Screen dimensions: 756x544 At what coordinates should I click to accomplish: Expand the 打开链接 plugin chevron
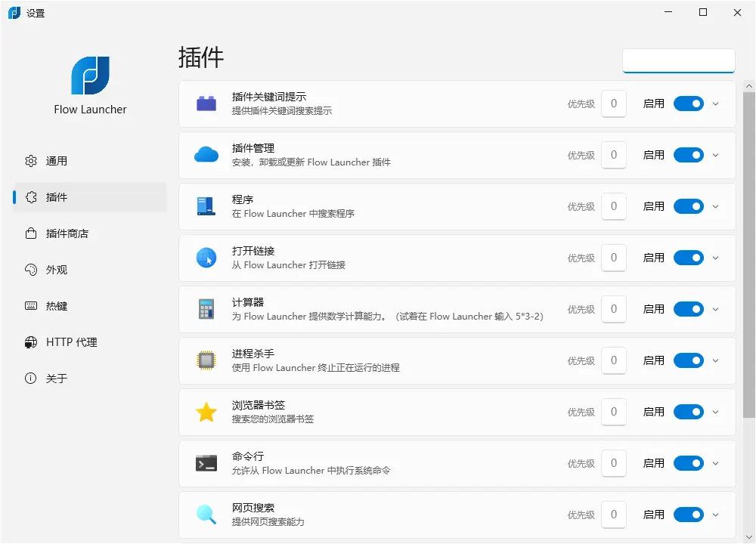click(x=715, y=258)
